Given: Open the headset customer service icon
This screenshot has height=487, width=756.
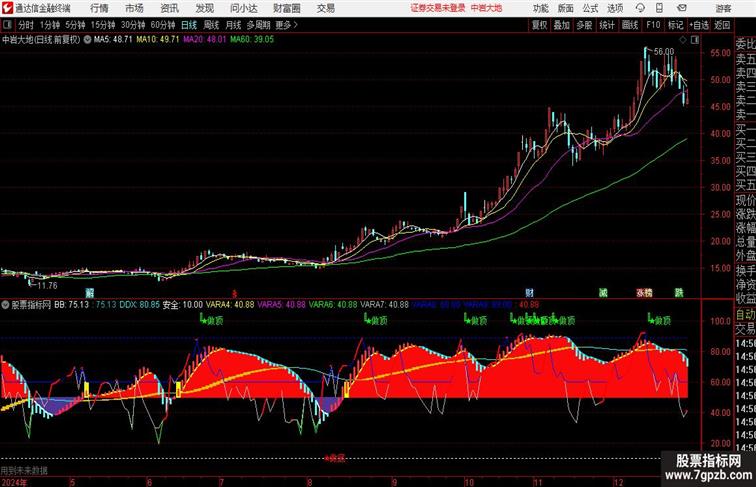Looking at the screenshot, I should click(x=640, y=8).
